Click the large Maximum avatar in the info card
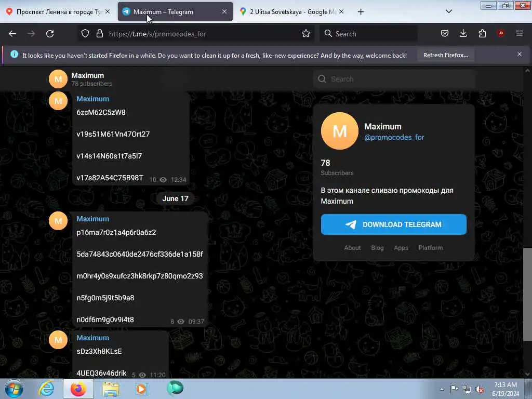532x399 pixels. pos(340,131)
